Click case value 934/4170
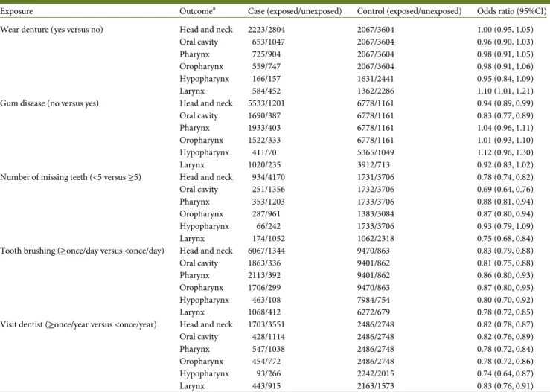 [269, 177]
